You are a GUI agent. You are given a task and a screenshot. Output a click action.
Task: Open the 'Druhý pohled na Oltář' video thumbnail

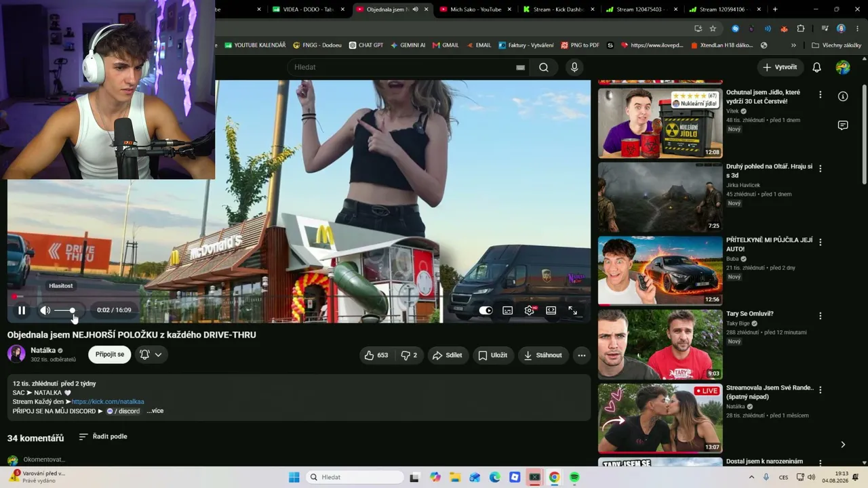[x=660, y=197]
